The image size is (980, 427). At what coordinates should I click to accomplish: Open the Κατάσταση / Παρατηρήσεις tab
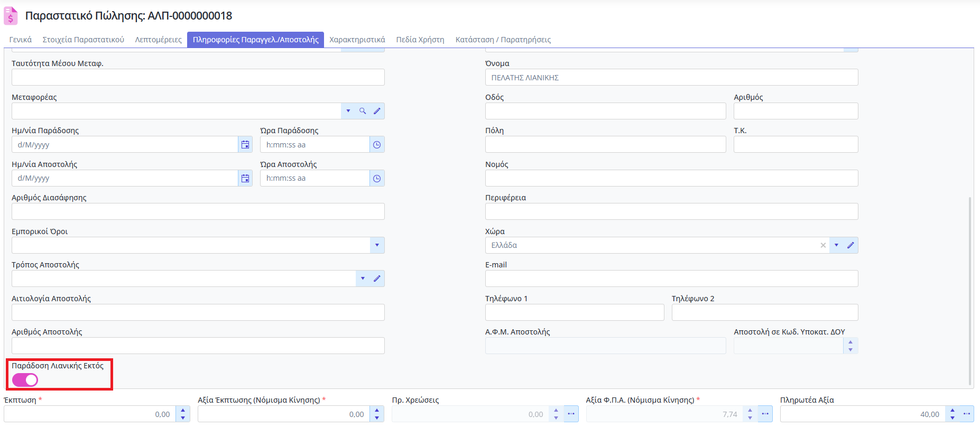tap(503, 40)
